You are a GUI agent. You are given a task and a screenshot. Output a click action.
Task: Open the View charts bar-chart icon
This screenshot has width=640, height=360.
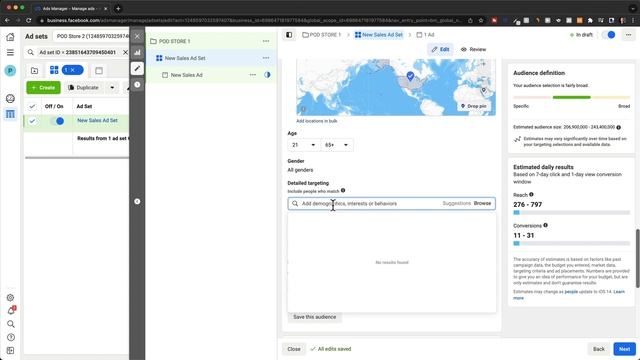click(x=137, y=52)
